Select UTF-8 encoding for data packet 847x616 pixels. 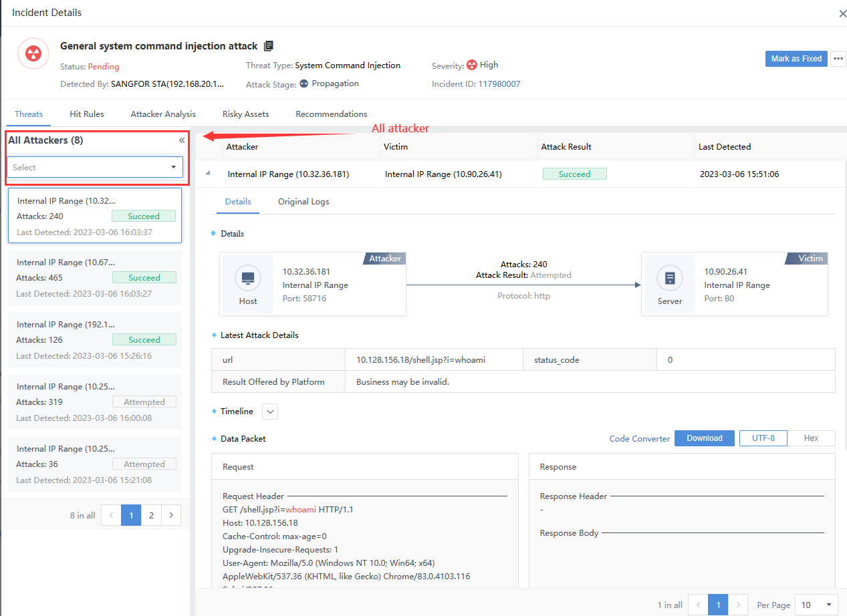[x=763, y=438]
